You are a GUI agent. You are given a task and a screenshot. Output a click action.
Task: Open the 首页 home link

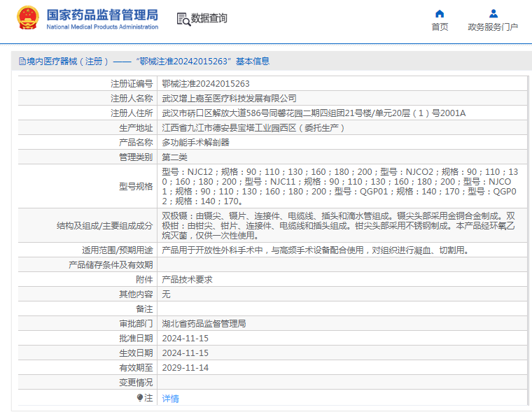click(440, 27)
